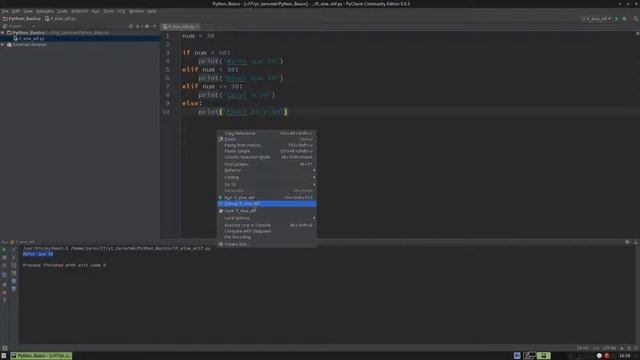640x360 pixels.
Task: Click search everywhere magnifier icon
Action: [636, 19]
